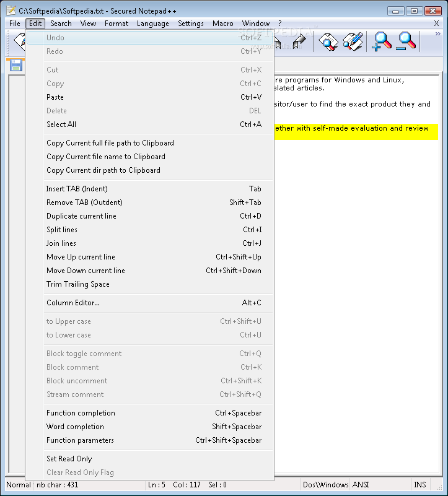
Task: Open the File menu
Action: coord(15,24)
